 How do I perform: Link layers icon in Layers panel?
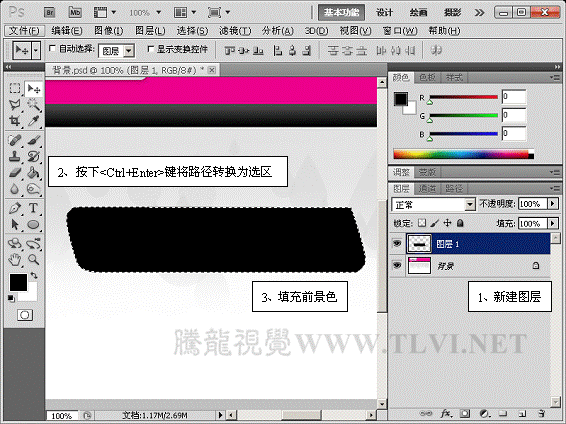point(426,414)
